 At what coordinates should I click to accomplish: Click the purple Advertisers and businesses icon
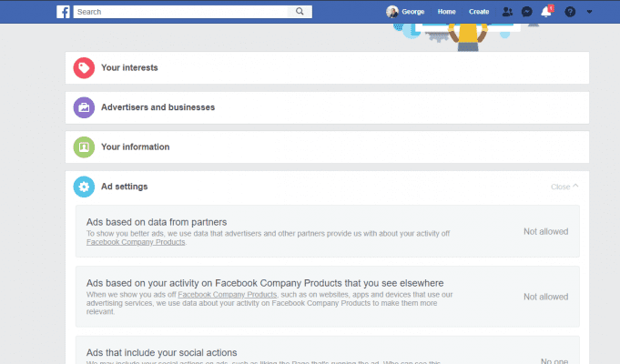pos(84,107)
